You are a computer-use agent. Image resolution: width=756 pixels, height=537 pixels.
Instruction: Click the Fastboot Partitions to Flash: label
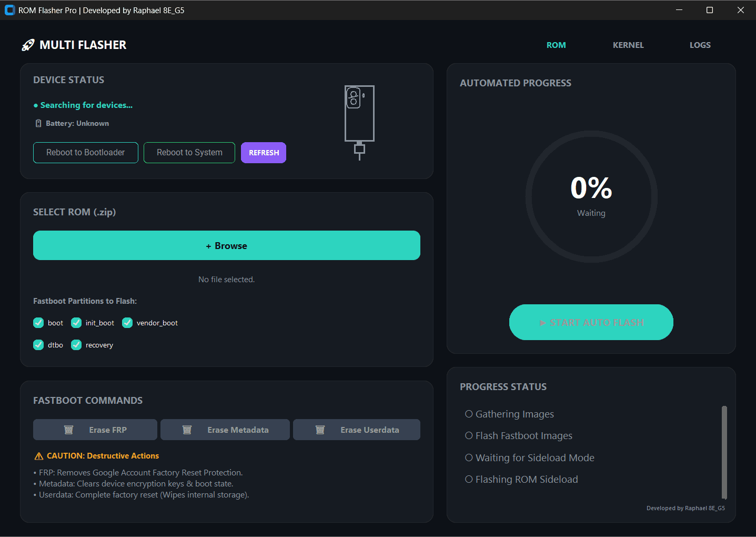point(85,301)
